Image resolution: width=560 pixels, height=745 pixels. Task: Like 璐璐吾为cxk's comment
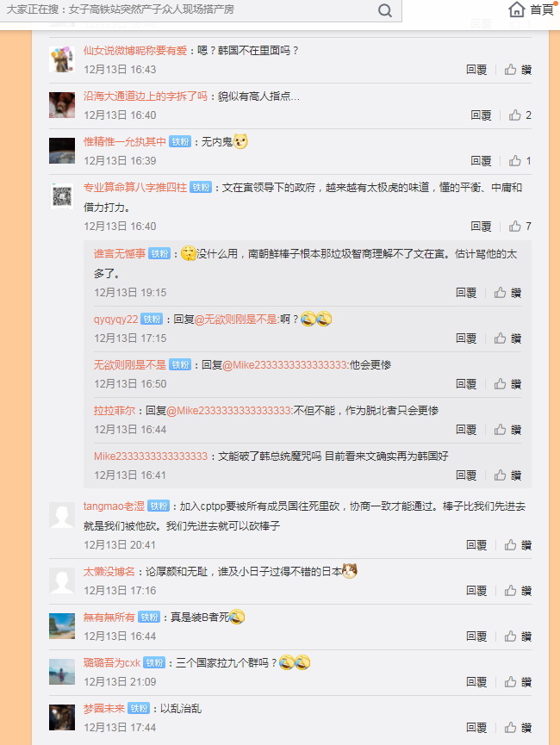point(518,682)
